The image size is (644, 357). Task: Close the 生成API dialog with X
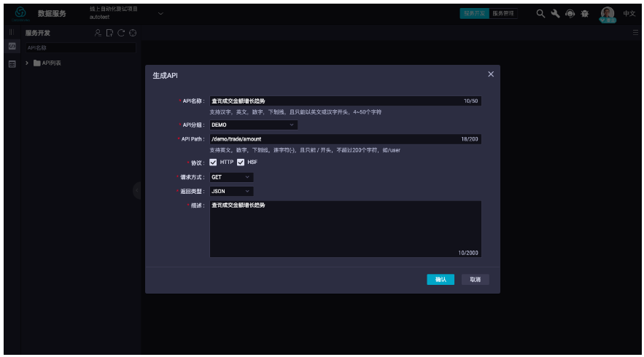[491, 74]
